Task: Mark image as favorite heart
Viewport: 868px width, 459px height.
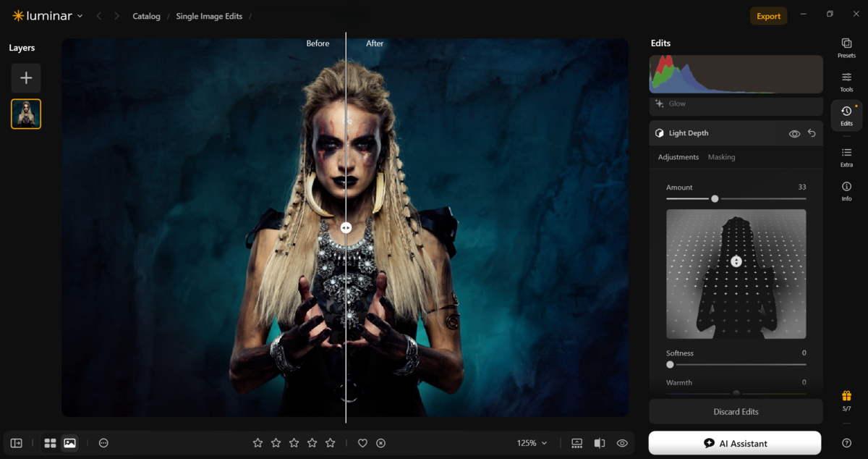Action: (363, 443)
